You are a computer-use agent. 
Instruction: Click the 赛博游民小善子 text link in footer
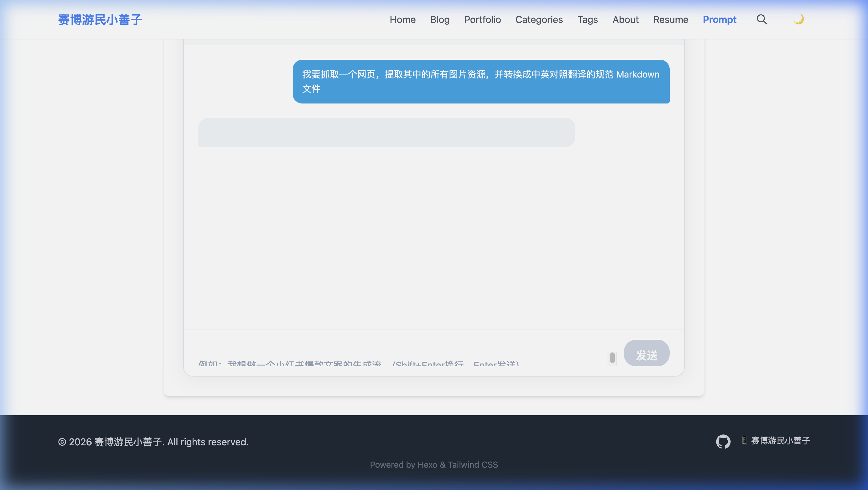click(x=780, y=441)
